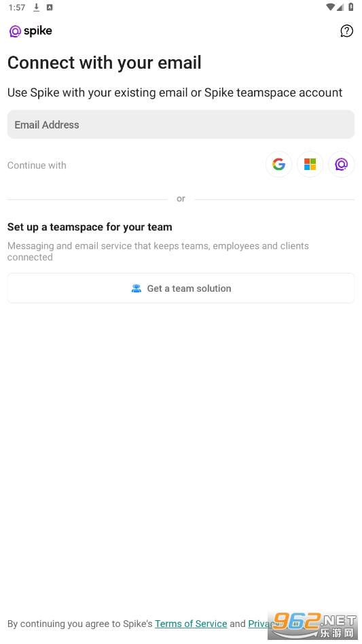362x644 pixels.
Task: Continue with the Google account icon
Action: point(278,165)
